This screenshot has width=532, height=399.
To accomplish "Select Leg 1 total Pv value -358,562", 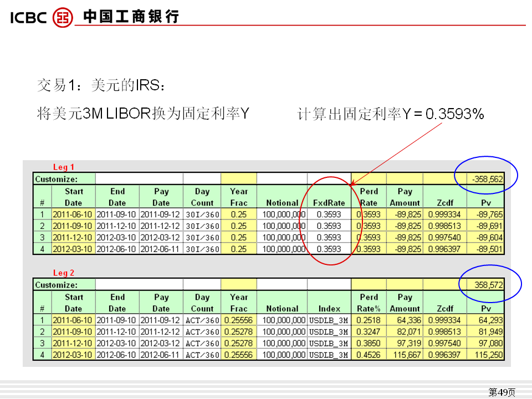I will [488, 179].
